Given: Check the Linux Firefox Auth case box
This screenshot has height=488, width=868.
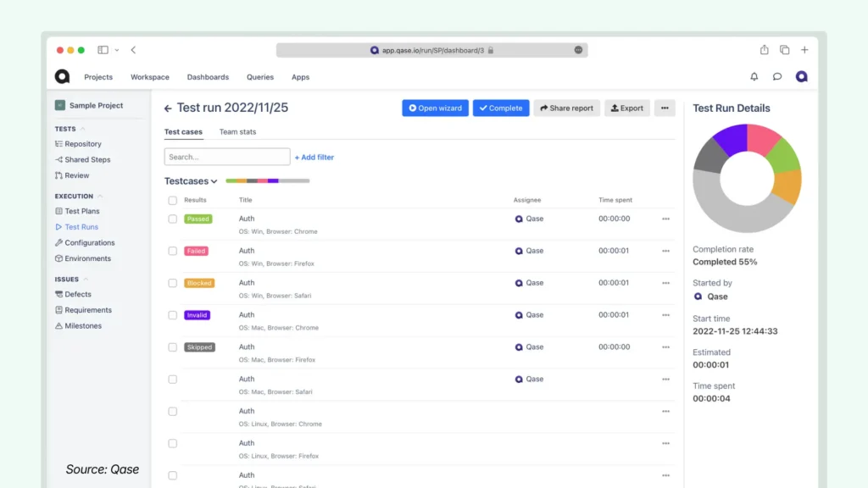Looking at the screenshot, I should pyautogui.click(x=173, y=444).
